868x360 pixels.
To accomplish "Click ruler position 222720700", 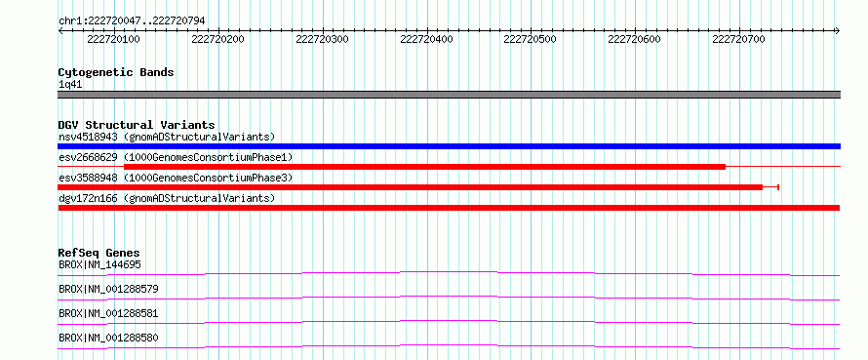I will click(738, 40).
